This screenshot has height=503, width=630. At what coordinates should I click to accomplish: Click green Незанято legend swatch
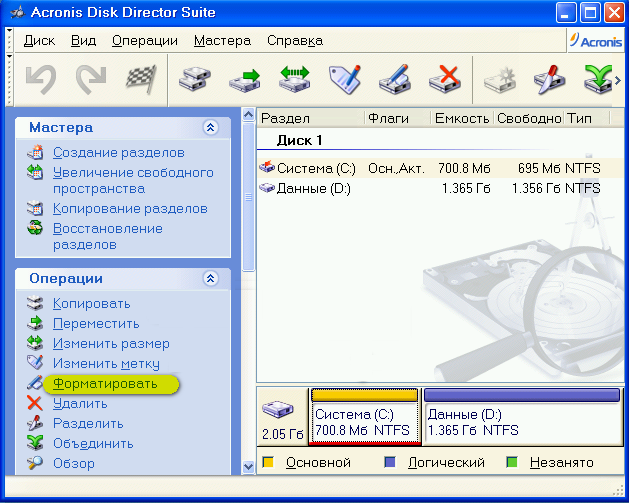point(512,462)
